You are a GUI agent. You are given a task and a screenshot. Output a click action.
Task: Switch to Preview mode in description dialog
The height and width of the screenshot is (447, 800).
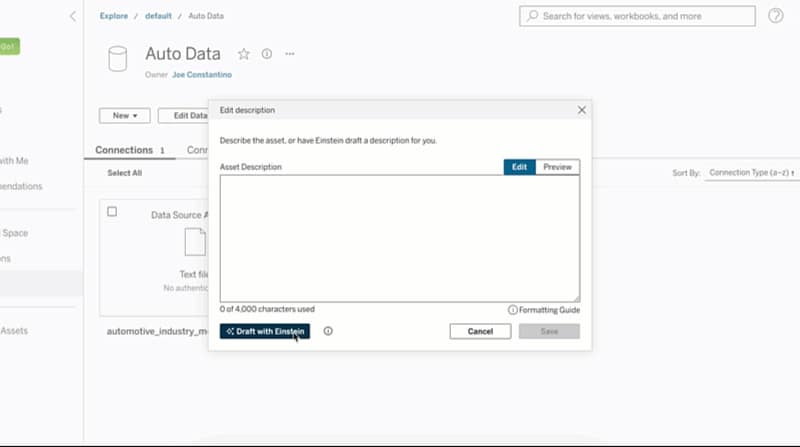tap(557, 167)
